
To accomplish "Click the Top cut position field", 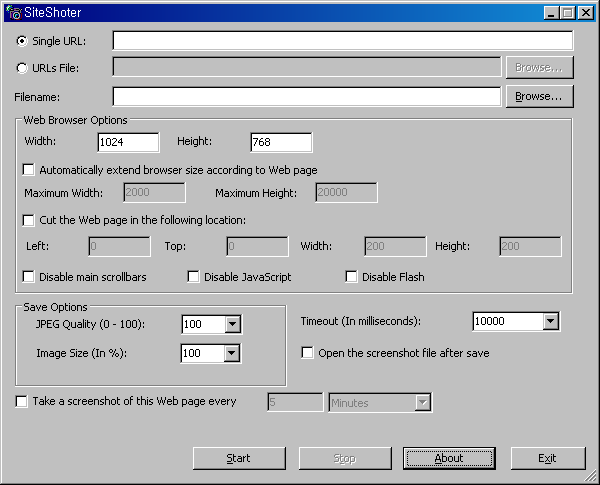I will coord(258,246).
